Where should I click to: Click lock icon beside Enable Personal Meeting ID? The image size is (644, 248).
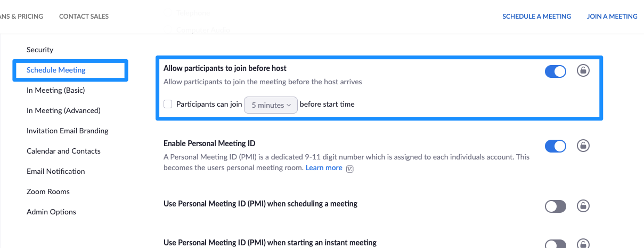[583, 146]
